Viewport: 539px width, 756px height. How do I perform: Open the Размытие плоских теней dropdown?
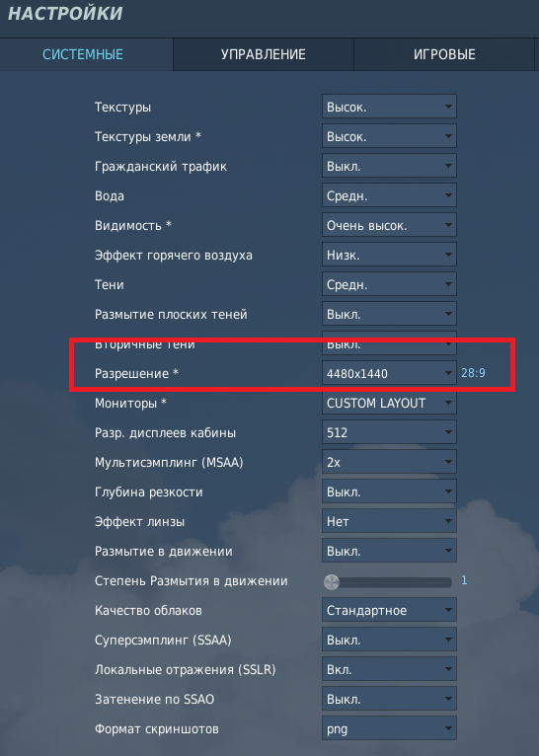click(389, 314)
